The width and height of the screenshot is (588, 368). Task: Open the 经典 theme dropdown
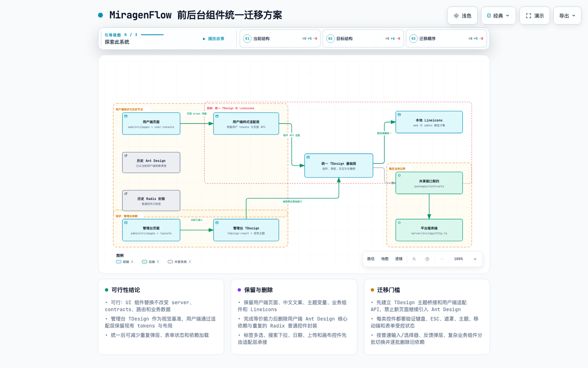pos(499,16)
